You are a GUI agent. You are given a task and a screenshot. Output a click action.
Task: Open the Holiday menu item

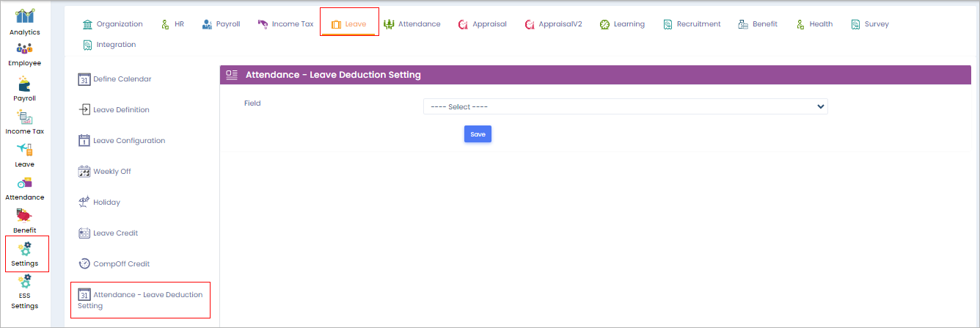(100, 203)
